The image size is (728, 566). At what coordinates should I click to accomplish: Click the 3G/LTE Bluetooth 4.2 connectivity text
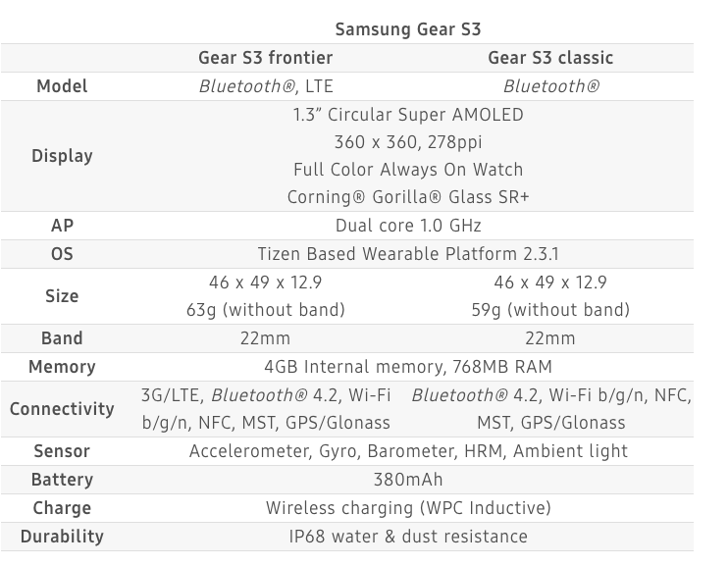265,395
